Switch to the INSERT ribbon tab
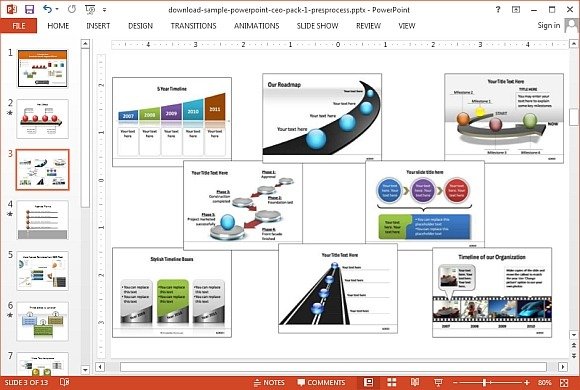580x390 pixels. point(98,26)
